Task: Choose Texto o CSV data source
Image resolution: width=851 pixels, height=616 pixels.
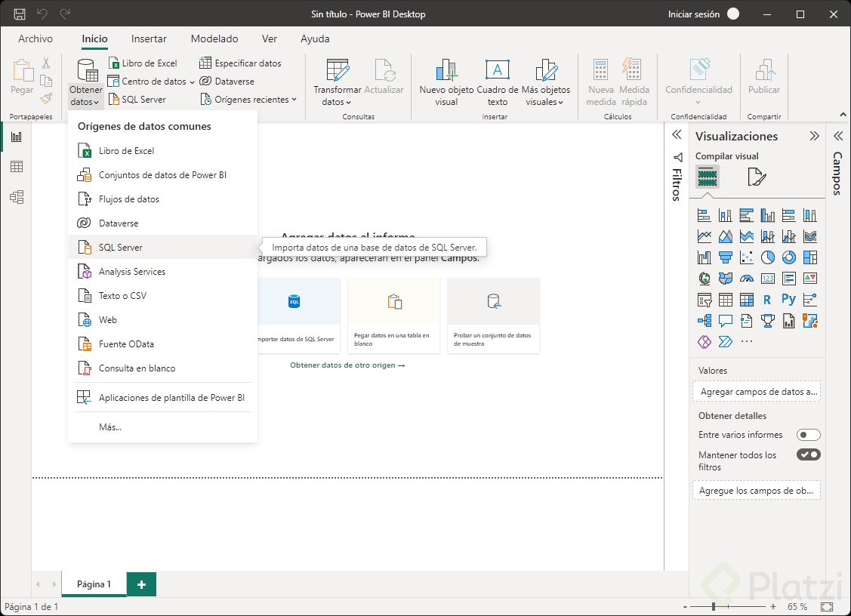Action: [162, 295]
